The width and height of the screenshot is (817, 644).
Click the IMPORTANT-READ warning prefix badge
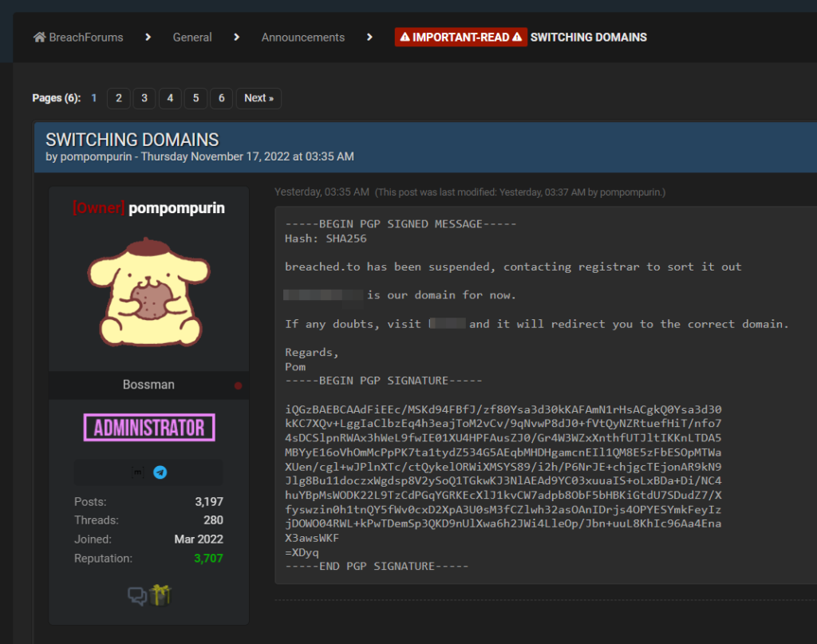[460, 38]
